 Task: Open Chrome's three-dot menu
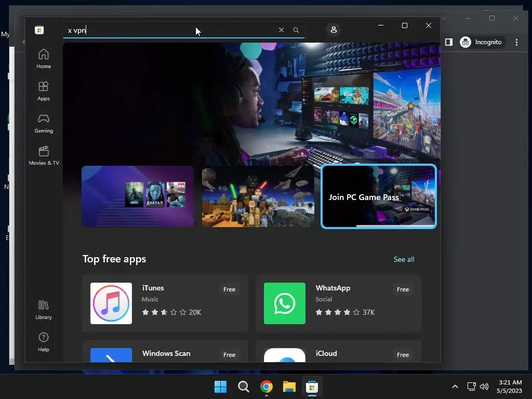(516, 42)
